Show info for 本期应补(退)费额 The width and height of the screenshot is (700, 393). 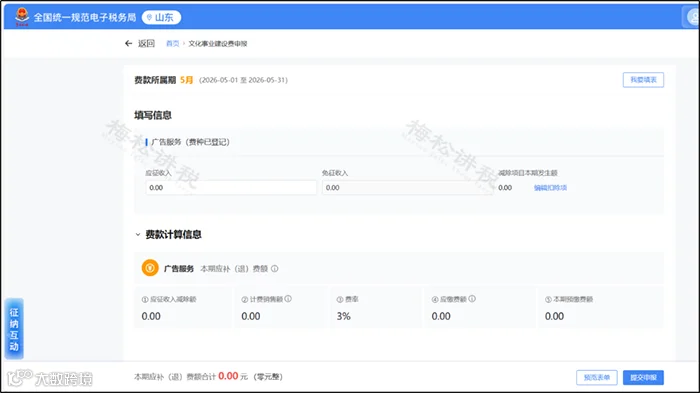tap(275, 268)
